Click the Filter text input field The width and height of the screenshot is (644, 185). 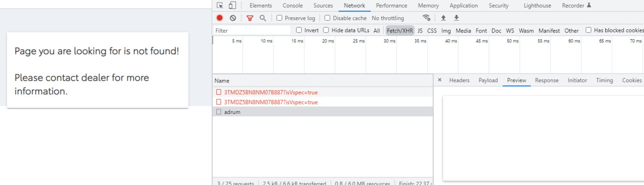[x=252, y=31]
